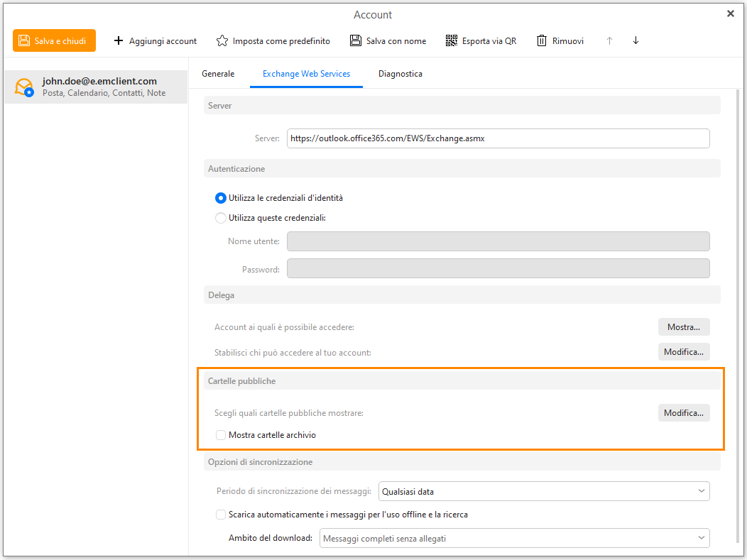Click the plus icon to add account

click(118, 40)
